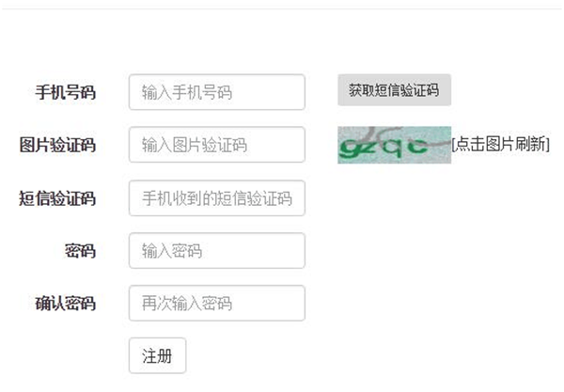The width and height of the screenshot is (564, 392).
Task: Click the [点击图片刷新] refresh text
Action: 500,145
